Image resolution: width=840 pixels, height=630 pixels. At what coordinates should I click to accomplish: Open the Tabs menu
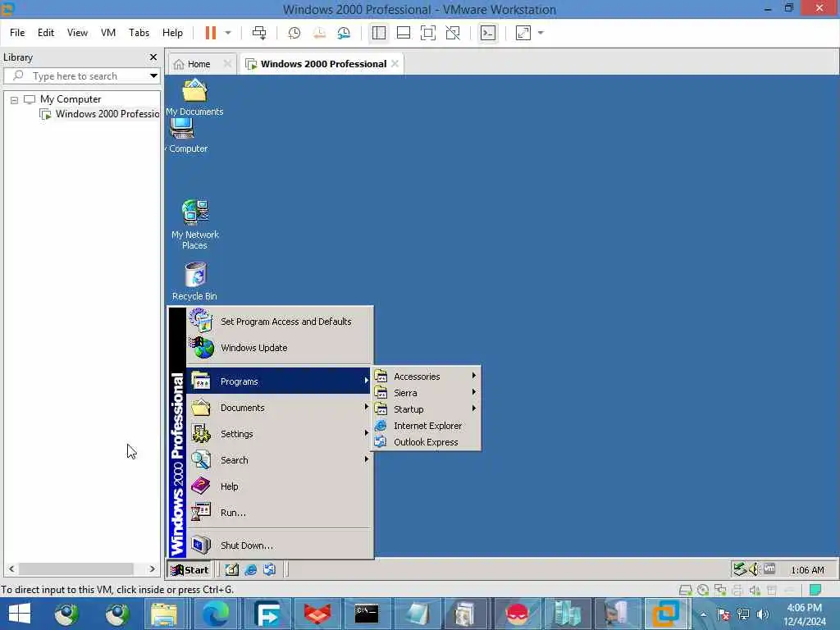139,33
